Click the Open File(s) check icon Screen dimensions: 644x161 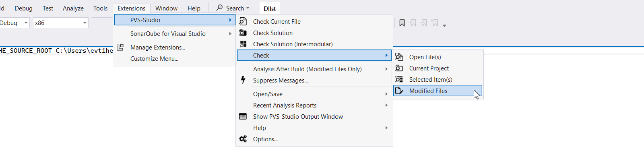click(x=399, y=57)
